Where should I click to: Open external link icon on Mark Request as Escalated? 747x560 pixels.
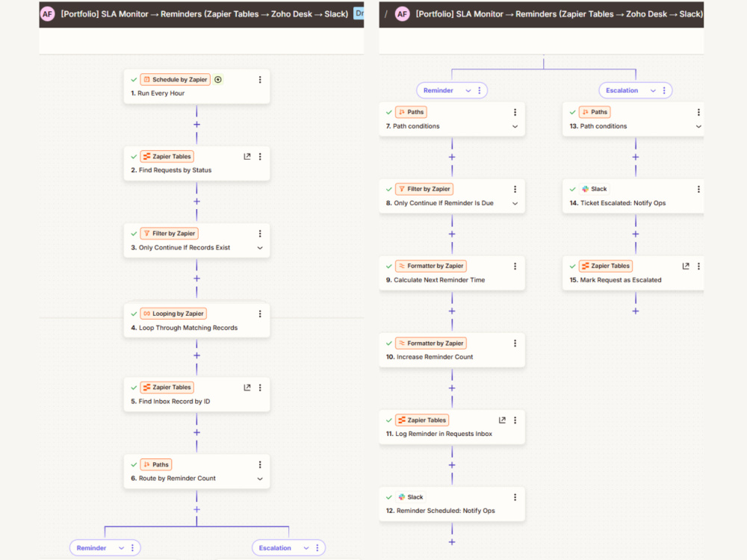(686, 267)
